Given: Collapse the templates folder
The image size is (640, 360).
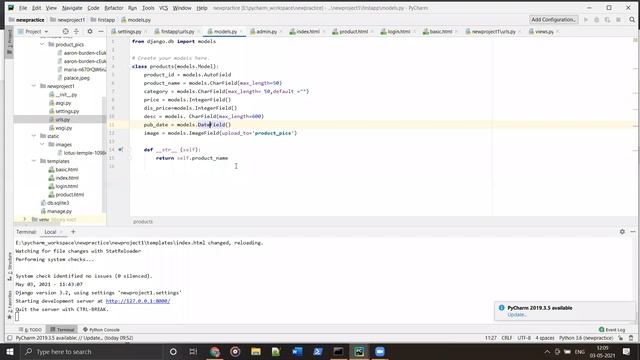Looking at the screenshot, I should (34, 161).
